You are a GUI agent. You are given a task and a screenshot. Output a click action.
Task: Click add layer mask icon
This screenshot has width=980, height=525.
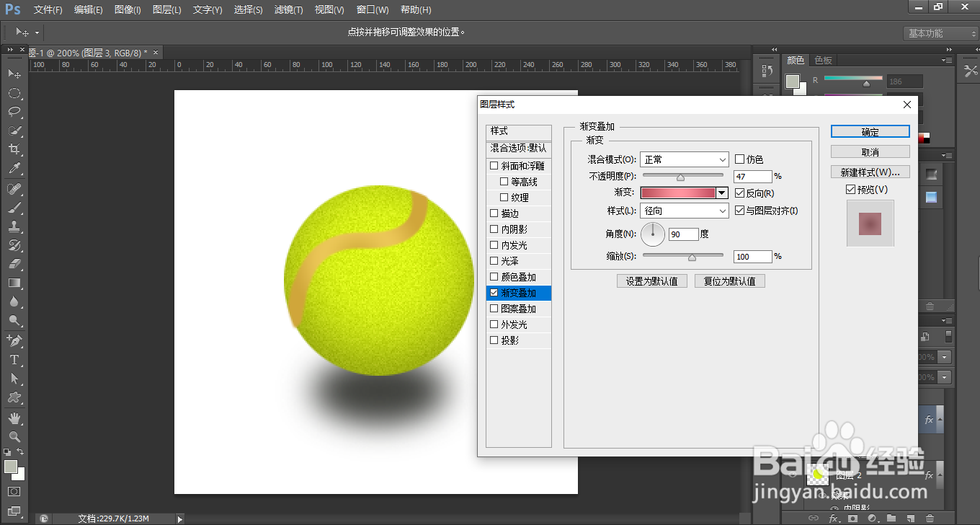point(853,518)
